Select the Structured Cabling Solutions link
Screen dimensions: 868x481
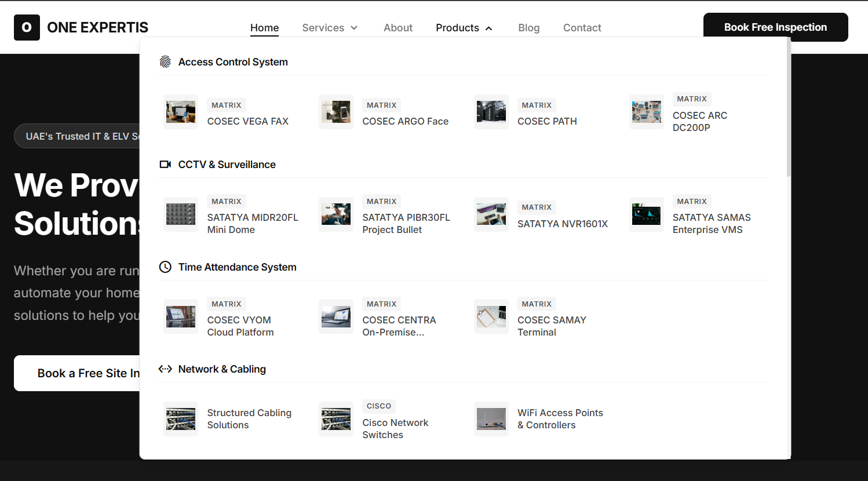[x=249, y=419]
